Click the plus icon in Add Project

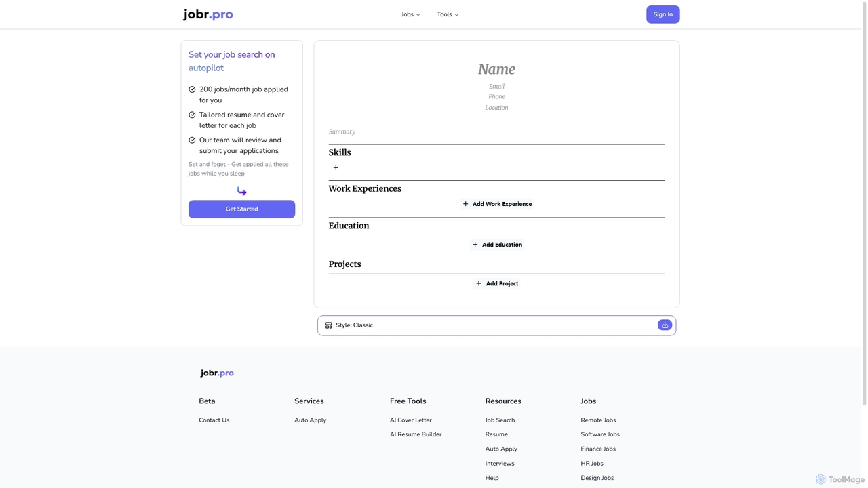click(479, 283)
